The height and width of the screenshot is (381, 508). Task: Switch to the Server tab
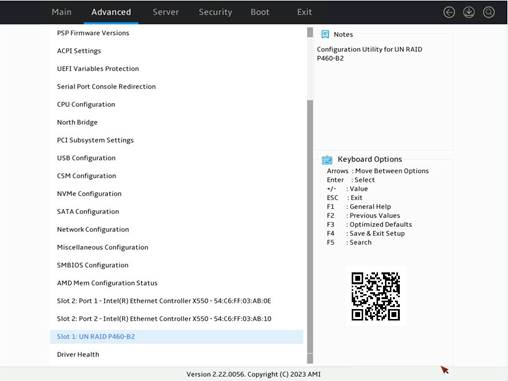(x=166, y=12)
